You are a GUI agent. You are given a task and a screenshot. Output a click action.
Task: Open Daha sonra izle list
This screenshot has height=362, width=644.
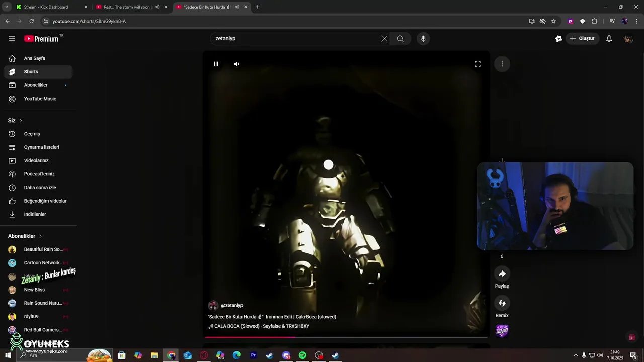[x=38, y=188]
